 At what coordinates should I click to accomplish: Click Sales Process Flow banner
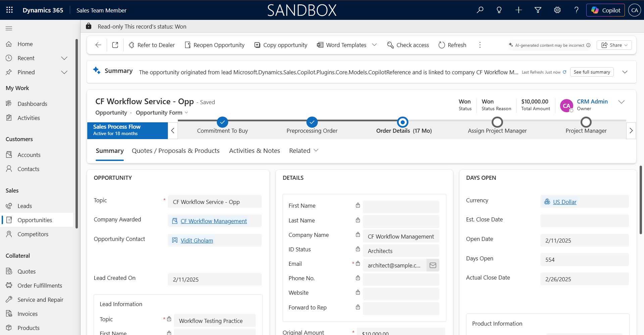pos(128,130)
